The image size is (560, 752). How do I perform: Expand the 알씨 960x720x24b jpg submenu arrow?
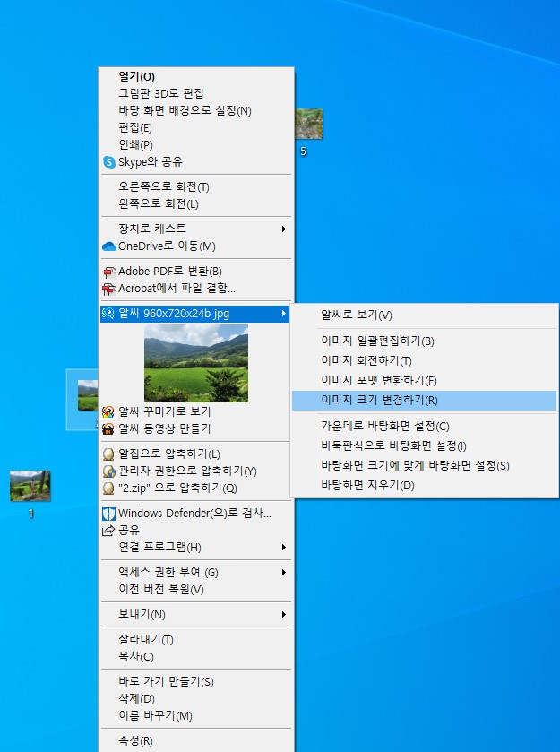tap(284, 314)
